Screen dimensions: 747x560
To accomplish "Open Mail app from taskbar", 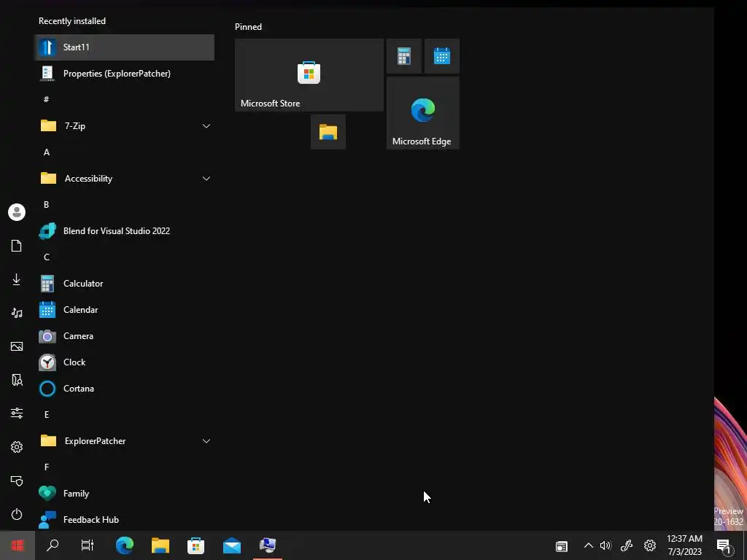I will 232,545.
